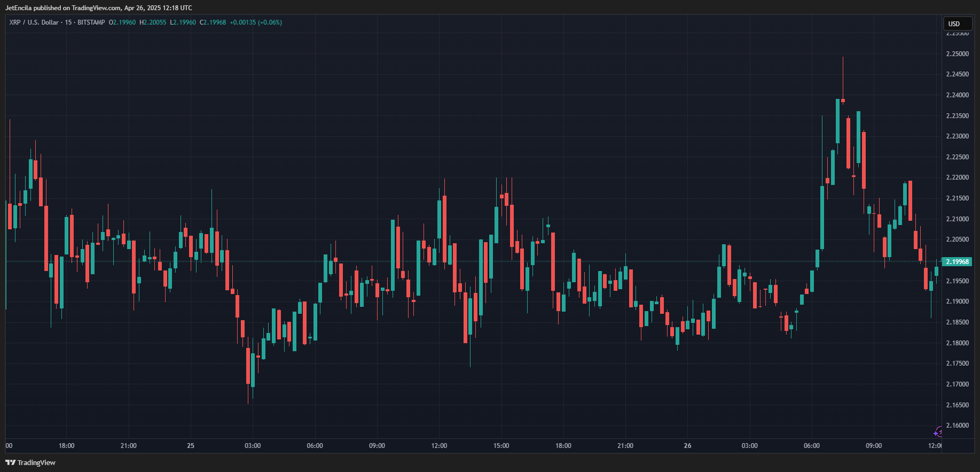Click the 2.23000 price axis label
This screenshot has width=980, height=472.
tap(957, 136)
